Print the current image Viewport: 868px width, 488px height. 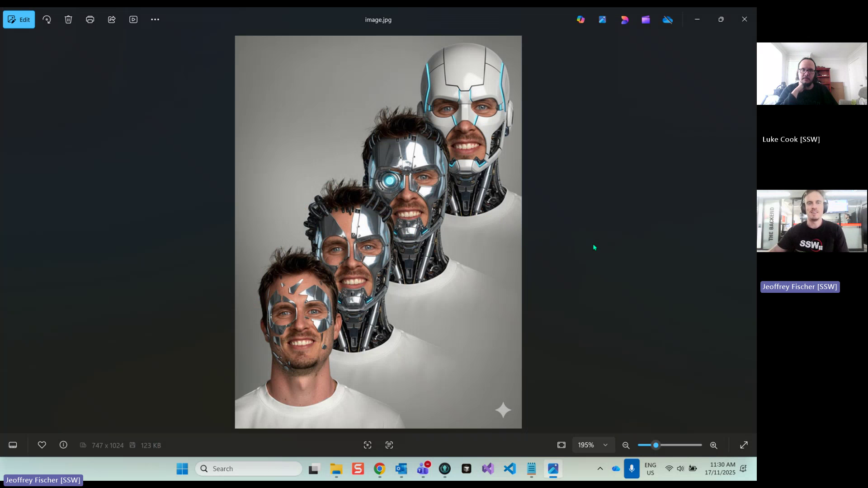coord(90,19)
